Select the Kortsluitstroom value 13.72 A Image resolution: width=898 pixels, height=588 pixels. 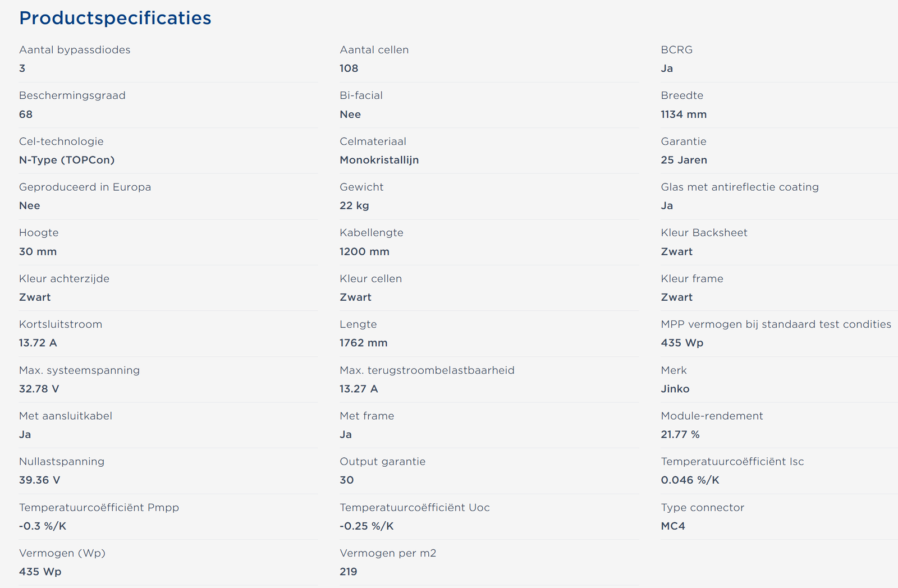pyautogui.click(x=38, y=343)
